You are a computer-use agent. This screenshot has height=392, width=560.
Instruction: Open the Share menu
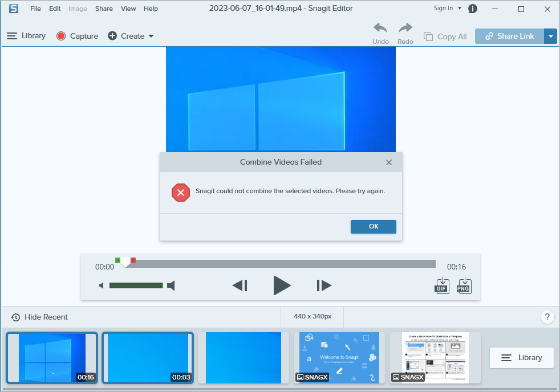point(104,9)
